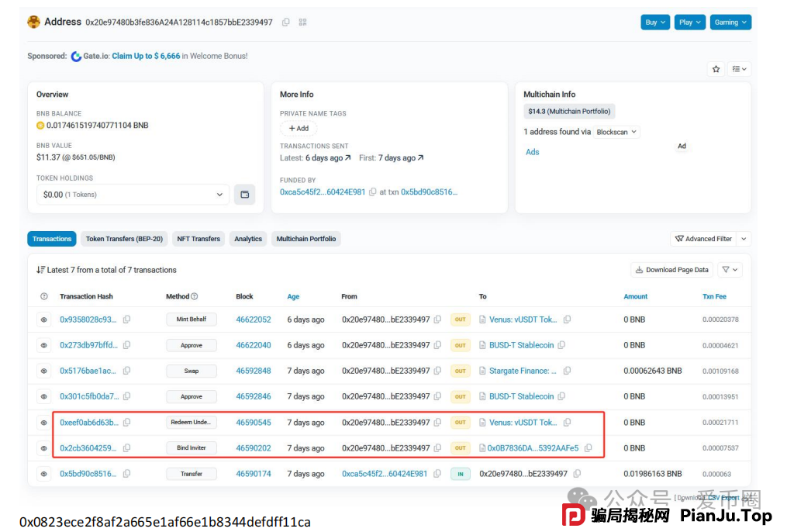This screenshot has height=532, width=787.
Task: Add this address to favorites via star icon
Action: 716,69
